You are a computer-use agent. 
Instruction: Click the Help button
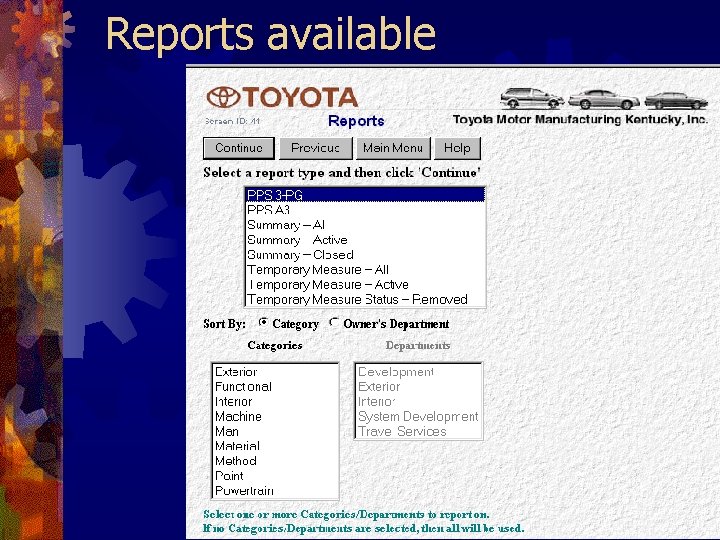[457, 148]
